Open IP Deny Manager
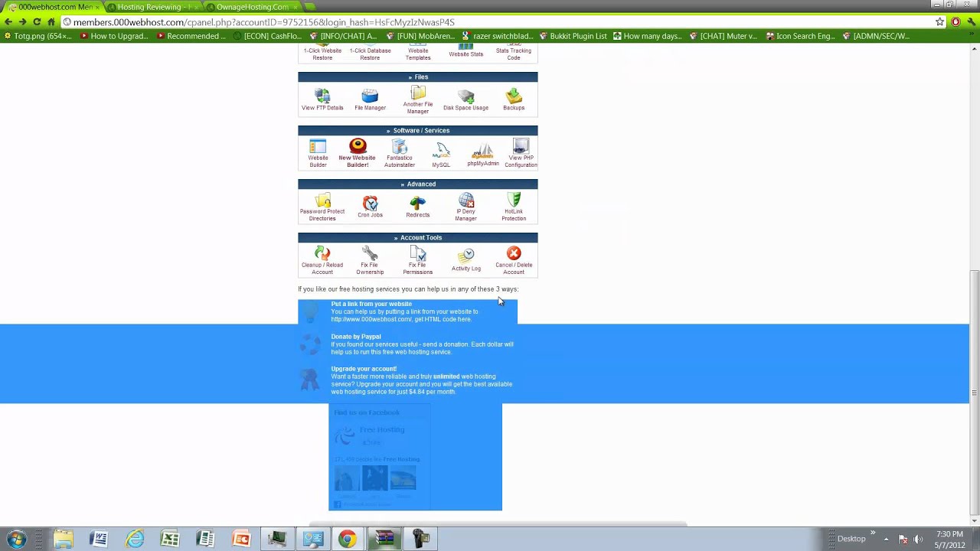This screenshot has height=551, width=980. [x=465, y=207]
